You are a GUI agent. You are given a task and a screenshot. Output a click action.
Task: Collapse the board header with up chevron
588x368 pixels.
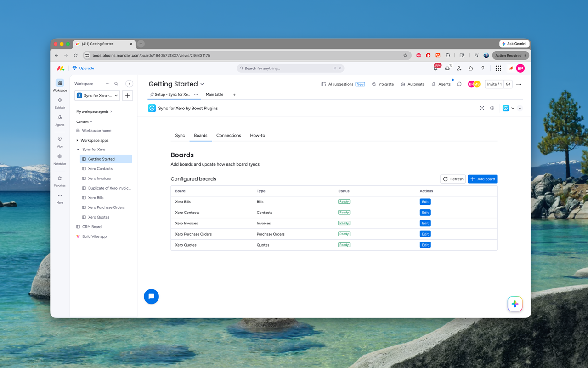pos(520,108)
